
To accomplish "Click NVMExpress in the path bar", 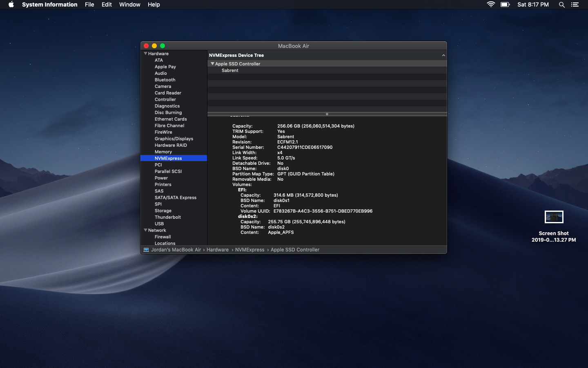I will [x=250, y=250].
